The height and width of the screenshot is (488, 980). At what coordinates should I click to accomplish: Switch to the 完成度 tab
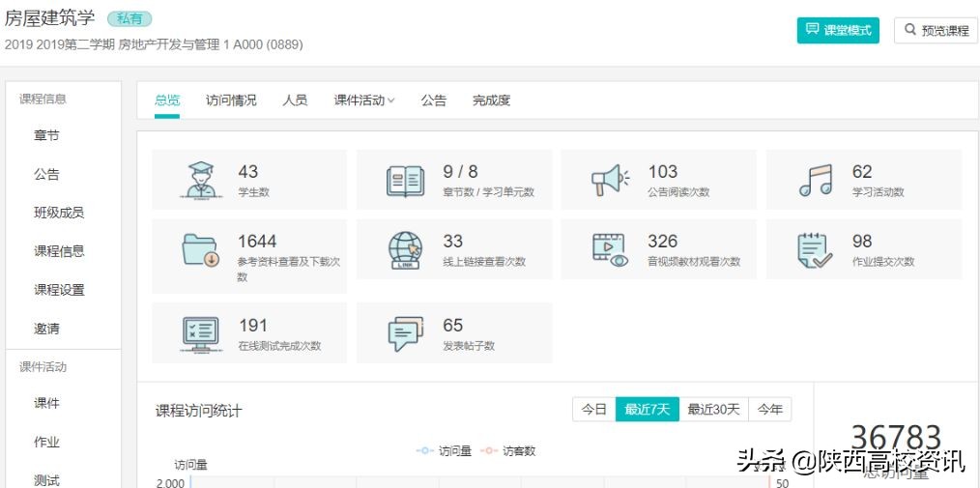pyautogui.click(x=491, y=100)
